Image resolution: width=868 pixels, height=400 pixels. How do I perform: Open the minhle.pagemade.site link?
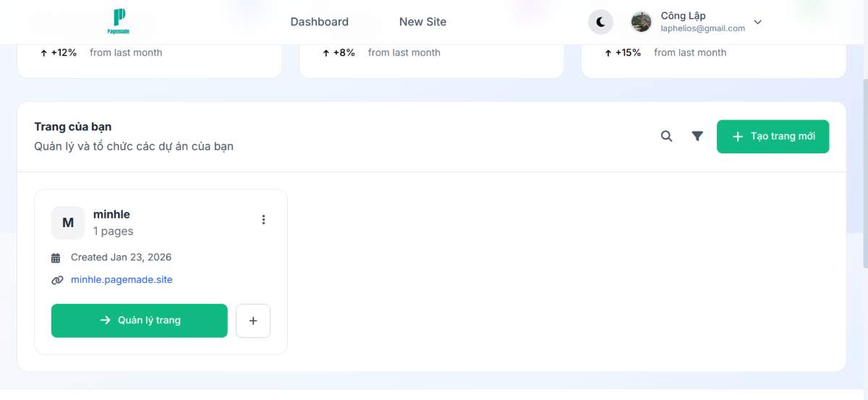click(x=122, y=279)
